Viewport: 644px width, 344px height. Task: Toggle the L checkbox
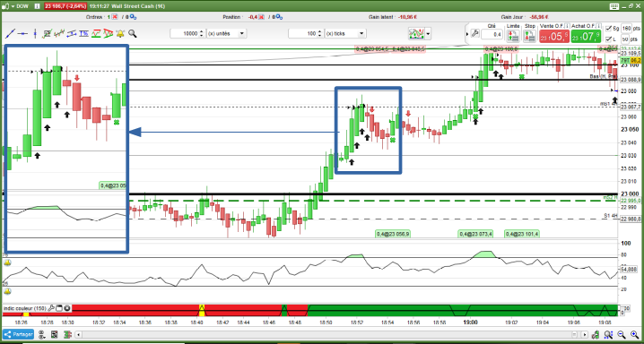point(608,39)
